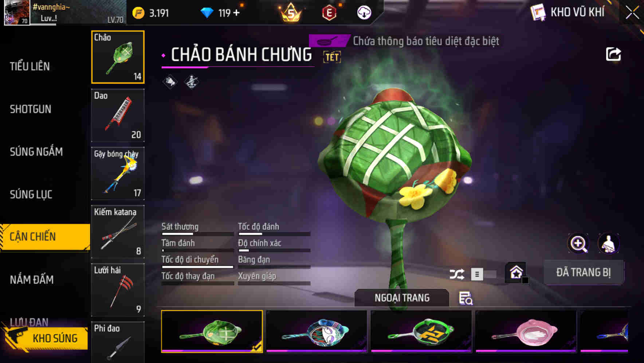Open the zoom magnifier preview icon

(578, 243)
